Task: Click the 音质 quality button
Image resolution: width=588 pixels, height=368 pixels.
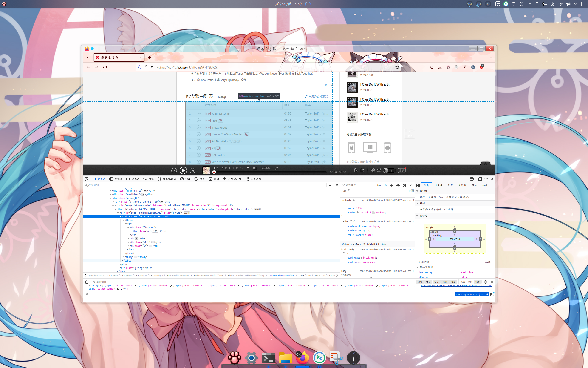Action: (402, 170)
